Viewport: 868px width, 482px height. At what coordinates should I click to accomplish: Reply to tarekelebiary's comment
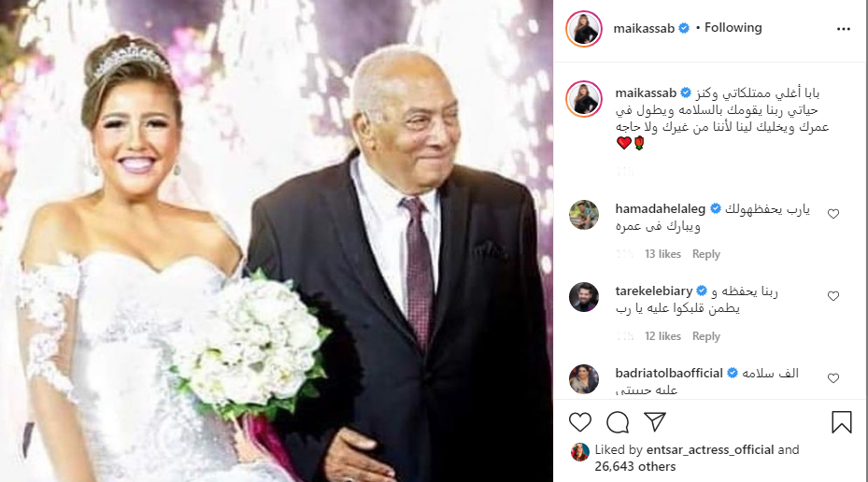click(705, 336)
